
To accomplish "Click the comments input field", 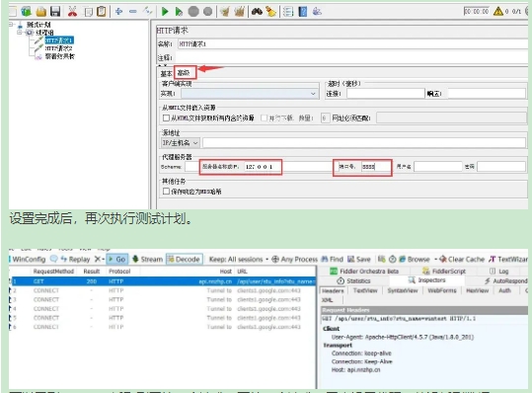I will pyautogui.click(x=352, y=57).
